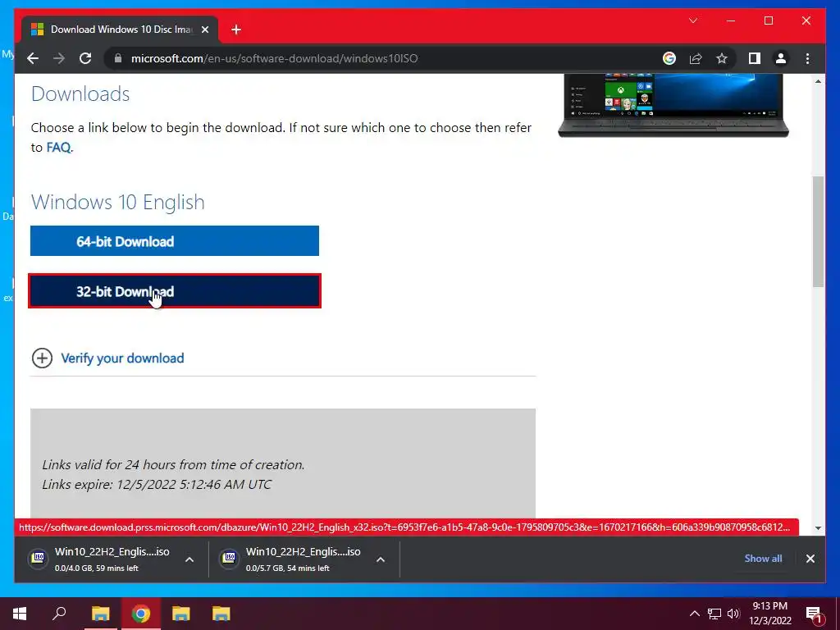
Task: View site information lock icon
Action: point(118,58)
